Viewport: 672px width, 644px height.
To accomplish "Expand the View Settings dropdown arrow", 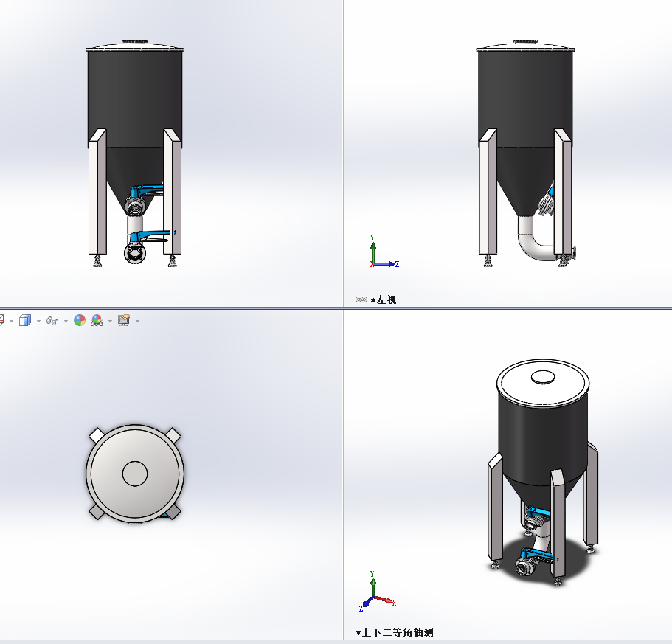I will coord(137,321).
